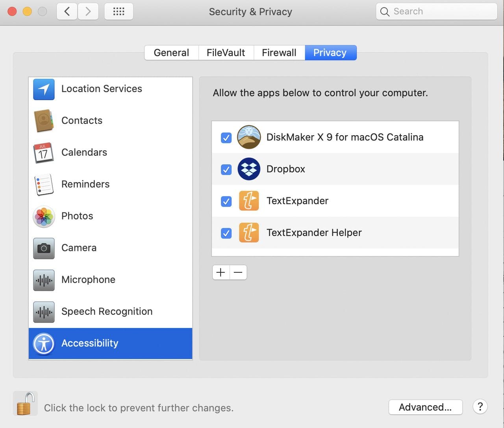Screen dimensions: 504x428
Task: Open the show-all grid icon in toolbar
Action: pos(119,11)
